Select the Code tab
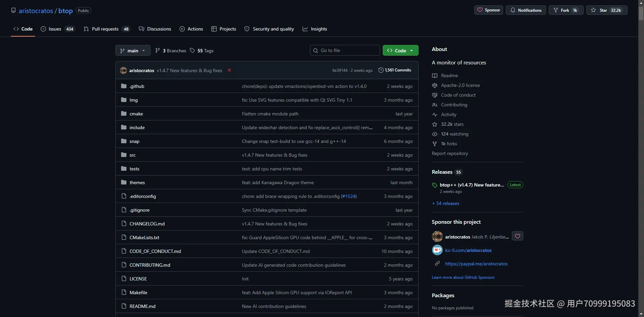 (x=23, y=29)
